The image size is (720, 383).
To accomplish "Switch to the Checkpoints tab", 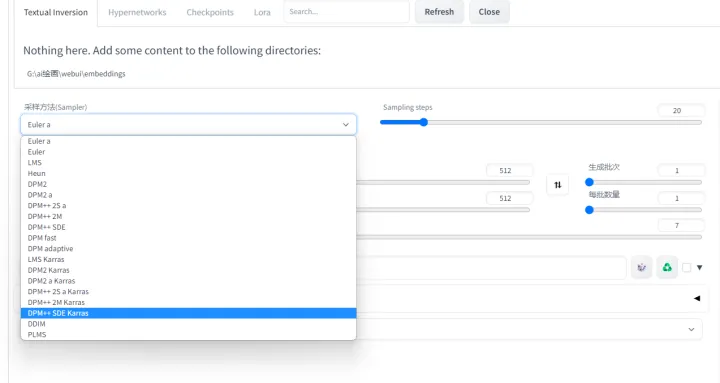I will click(x=210, y=12).
